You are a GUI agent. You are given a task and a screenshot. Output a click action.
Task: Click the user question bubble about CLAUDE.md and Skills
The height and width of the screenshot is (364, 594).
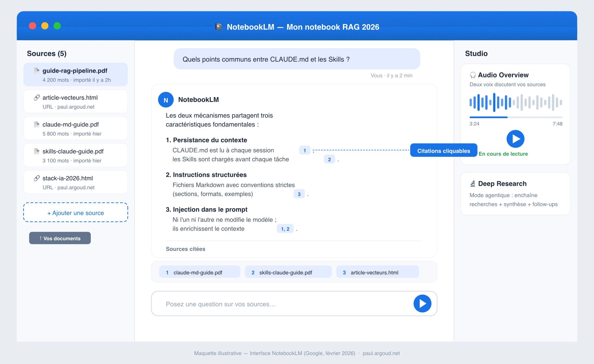pyautogui.click(x=297, y=59)
